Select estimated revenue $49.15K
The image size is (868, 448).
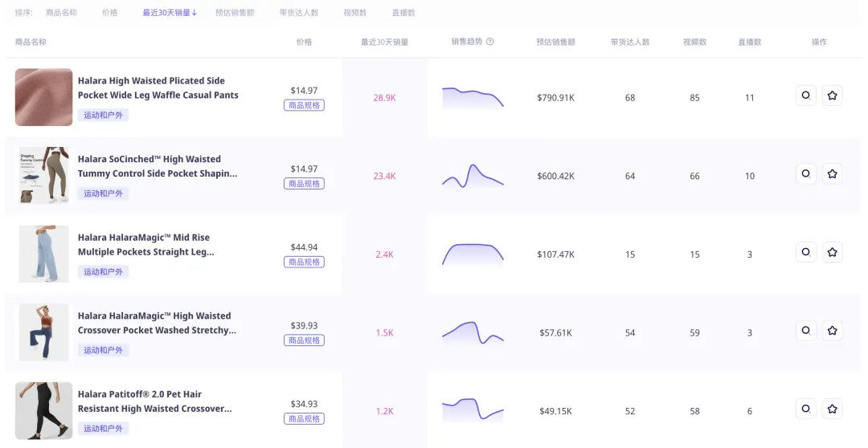[556, 412]
